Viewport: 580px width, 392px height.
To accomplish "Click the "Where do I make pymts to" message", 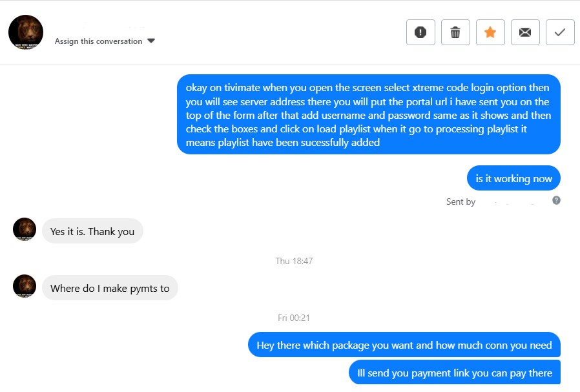I will 110,288.
